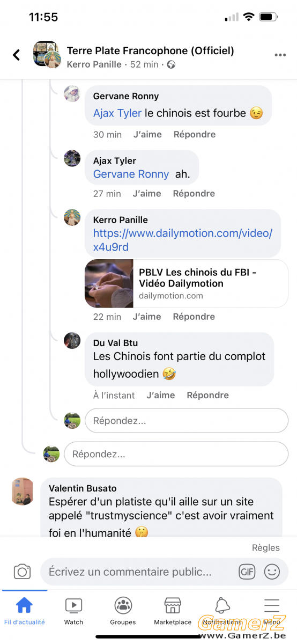Tap the Ajax Tyler mention link
Viewport: 297px width, 644px height.
click(x=117, y=113)
